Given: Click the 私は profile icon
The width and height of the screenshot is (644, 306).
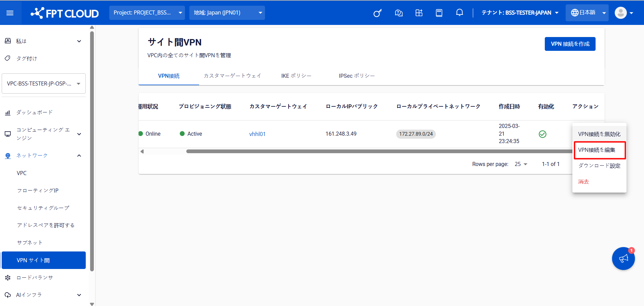Looking at the screenshot, I should (x=8, y=41).
